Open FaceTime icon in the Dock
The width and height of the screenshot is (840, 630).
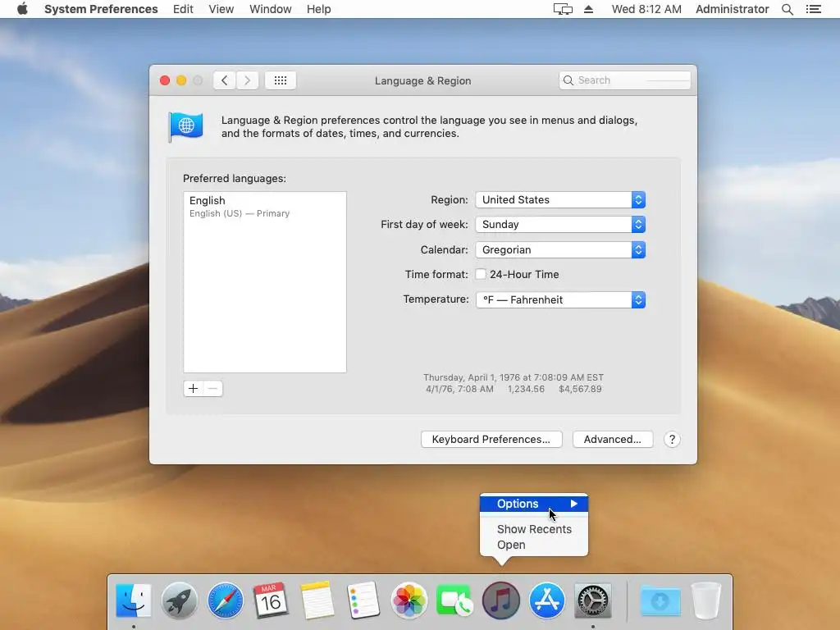[454, 600]
